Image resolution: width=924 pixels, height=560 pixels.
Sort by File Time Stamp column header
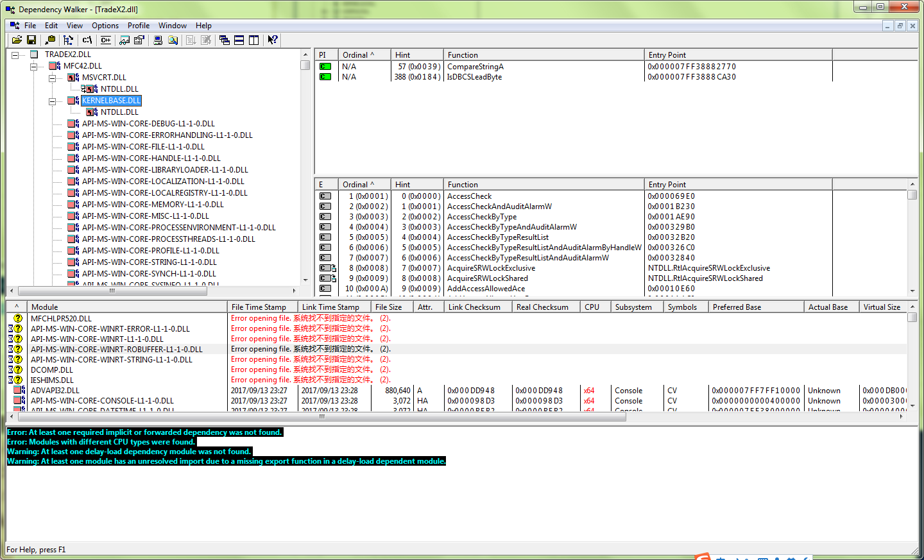tap(259, 307)
